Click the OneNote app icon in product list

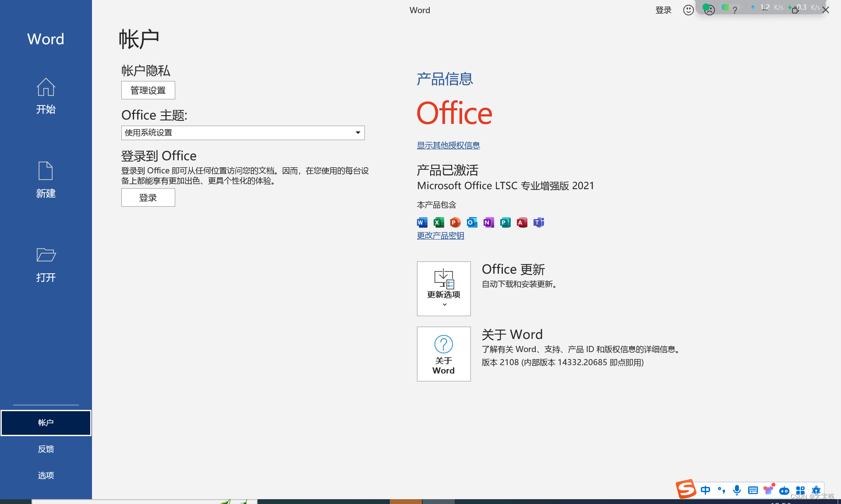click(x=489, y=222)
